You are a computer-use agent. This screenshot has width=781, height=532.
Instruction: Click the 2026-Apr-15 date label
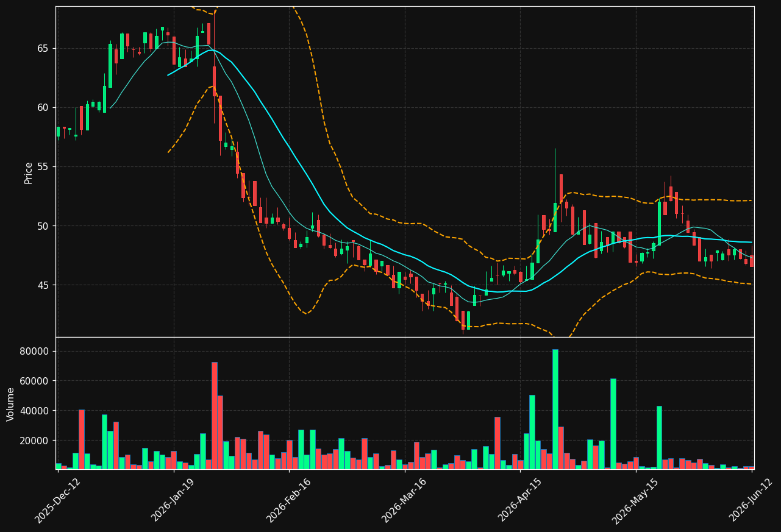click(x=520, y=500)
